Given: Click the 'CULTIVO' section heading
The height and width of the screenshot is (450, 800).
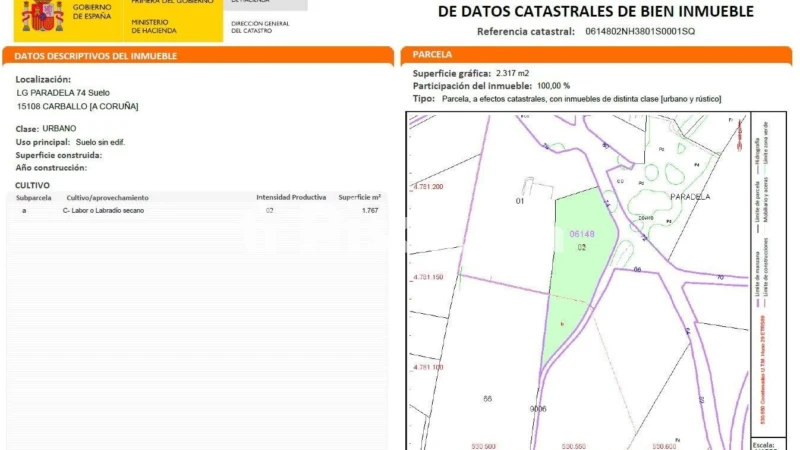Looking at the screenshot, I should (x=32, y=185).
